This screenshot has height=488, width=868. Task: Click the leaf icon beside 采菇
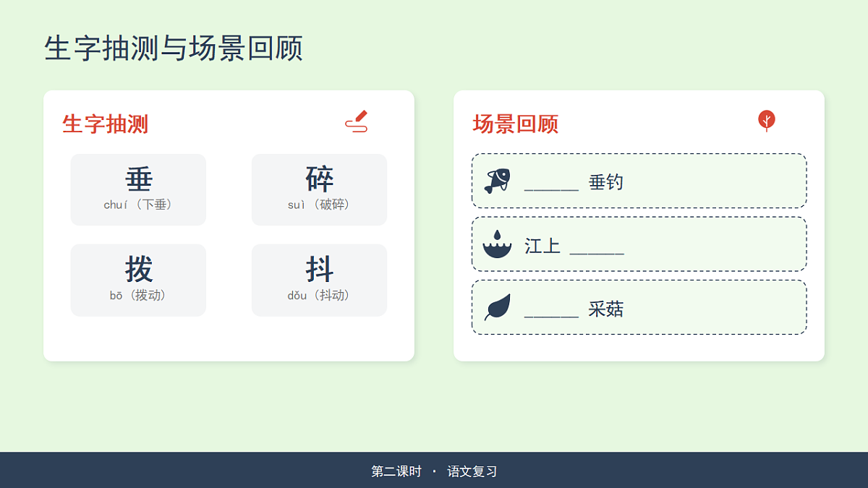pyautogui.click(x=497, y=307)
